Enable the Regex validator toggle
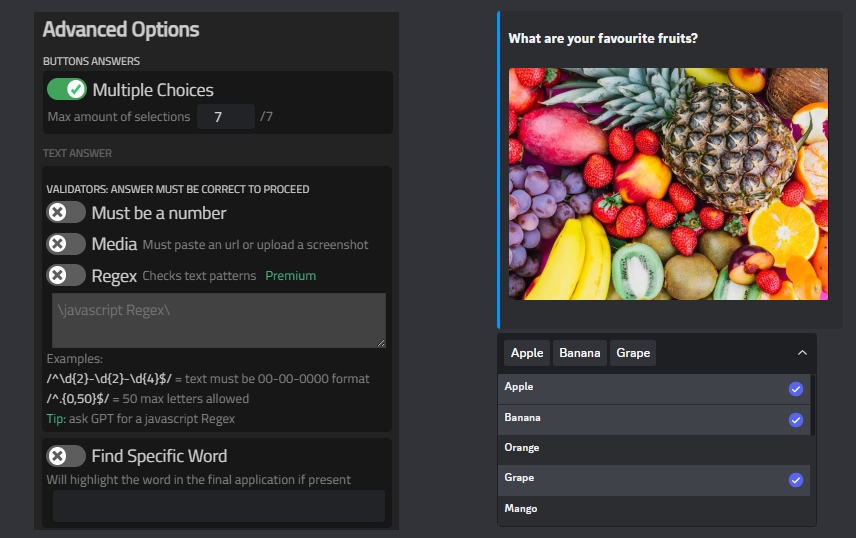This screenshot has width=856, height=538. [x=66, y=275]
